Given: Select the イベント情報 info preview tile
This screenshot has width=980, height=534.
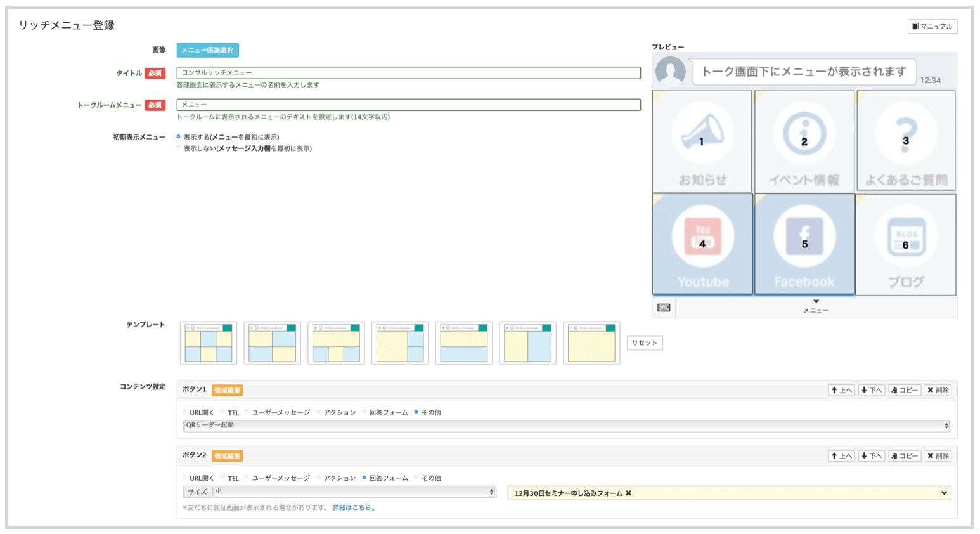Looking at the screenshot, I should tap(804, 141).
